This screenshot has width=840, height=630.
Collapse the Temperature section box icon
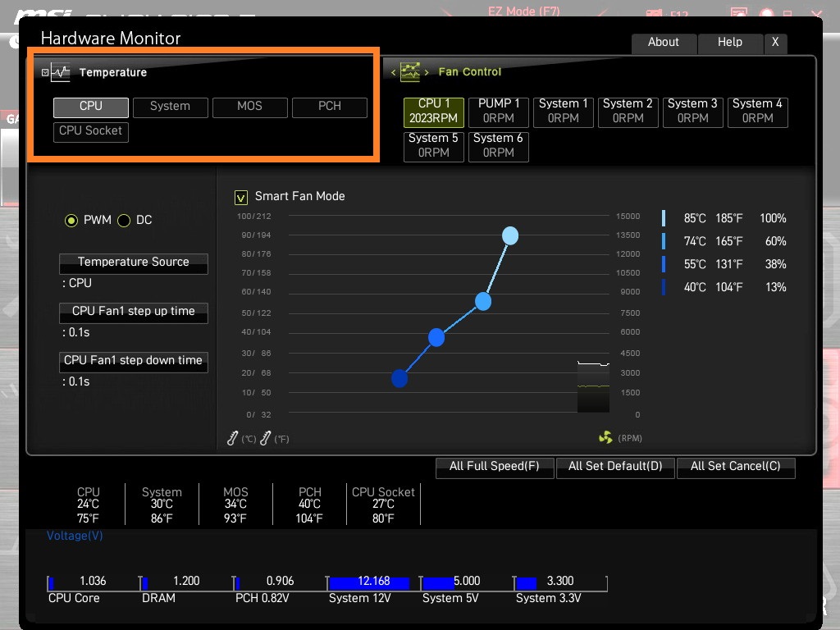tap(45, 72)
